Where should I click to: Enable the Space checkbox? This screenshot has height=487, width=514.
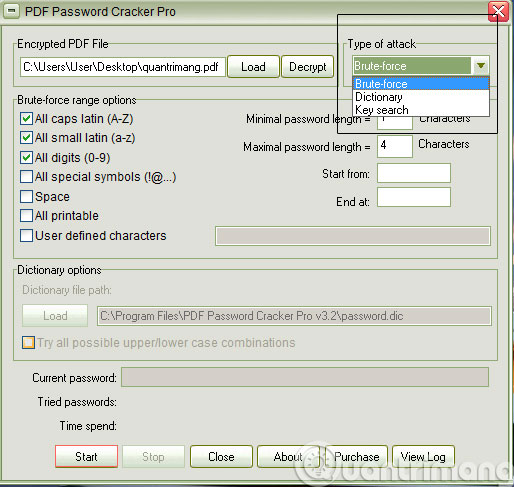click(26, 196)
